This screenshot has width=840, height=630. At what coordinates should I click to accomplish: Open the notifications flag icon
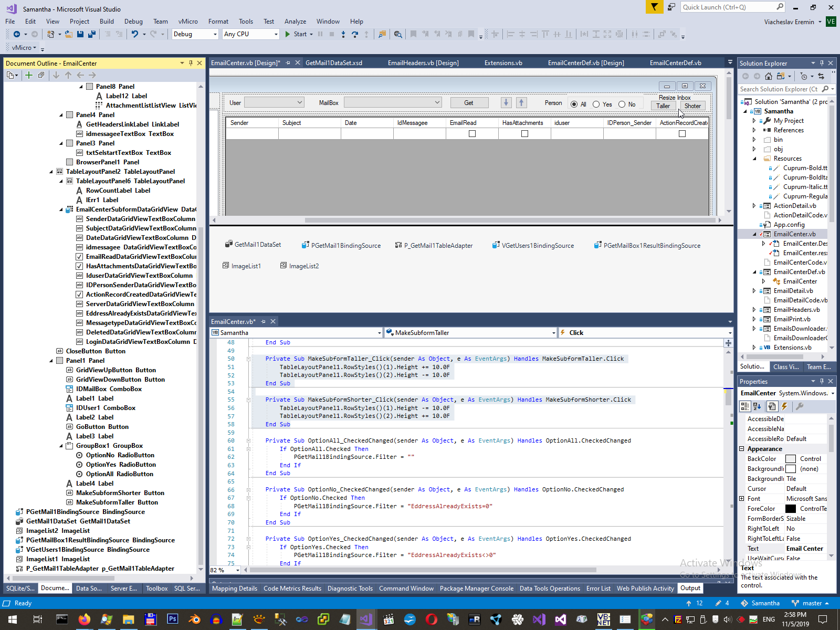tap(654, 7)
